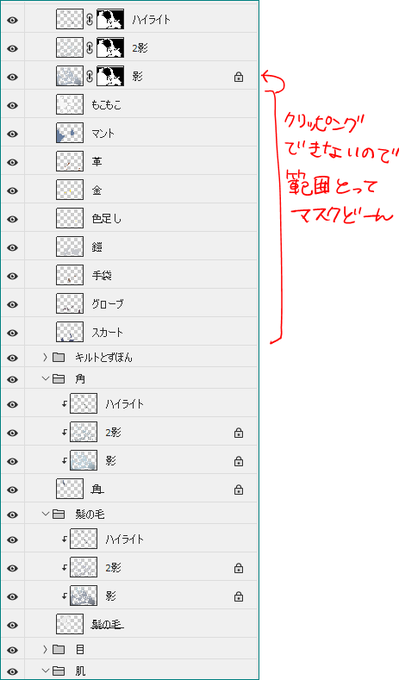Screen dimensions: 399x680
Task: Hide the 色足し layer
Action: [x=13, y=219]
